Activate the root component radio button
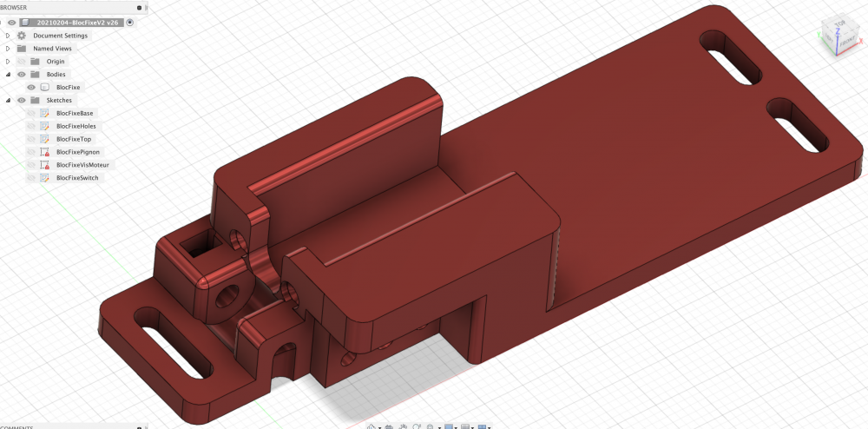This screenshot has height=429, width=868. click(x=130, y=23)
